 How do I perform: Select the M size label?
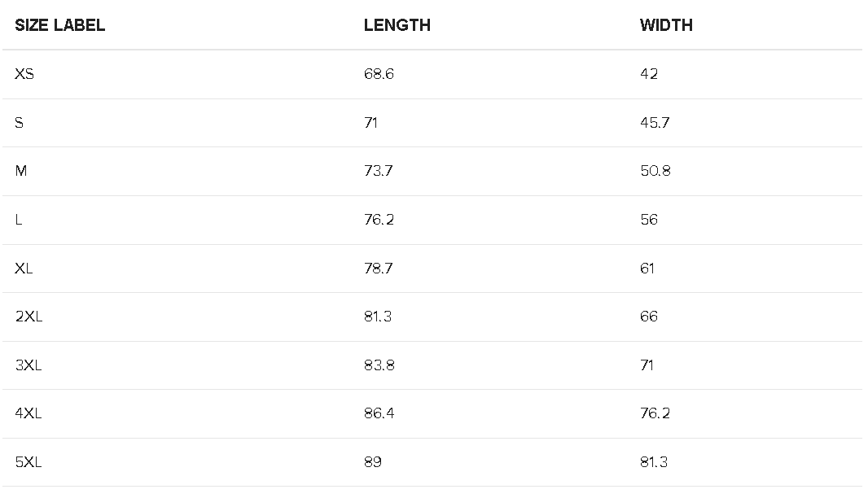[21, 171]
